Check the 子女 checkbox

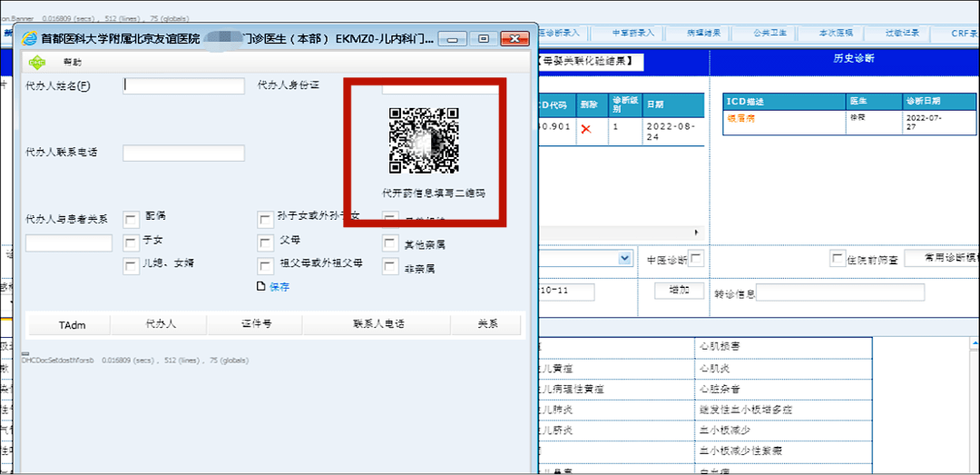[x=132, y=242]
